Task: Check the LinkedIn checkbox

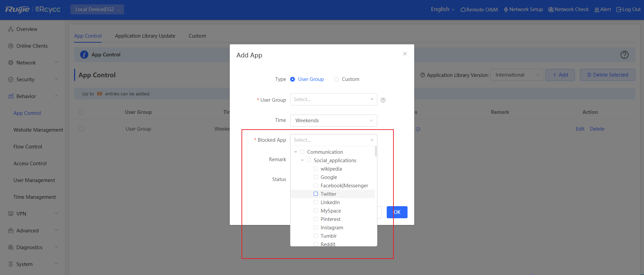Action: click(x=316, y=202)
